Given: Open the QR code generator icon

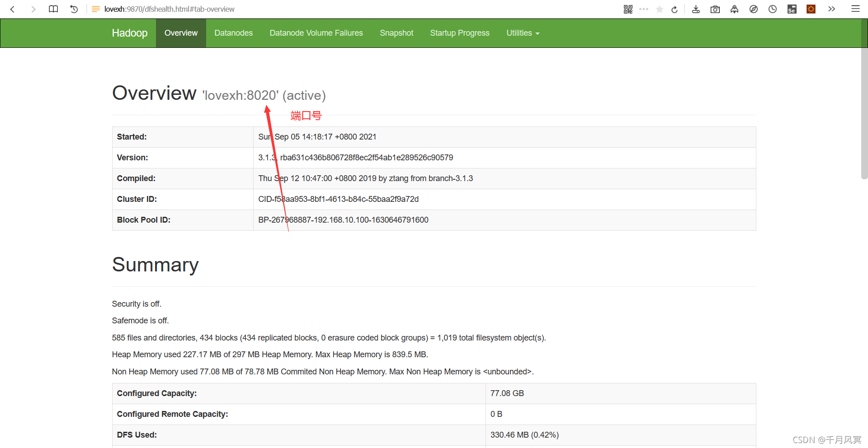Looking at the screenshot, I should pyautogui.click(x=628, y=9).
